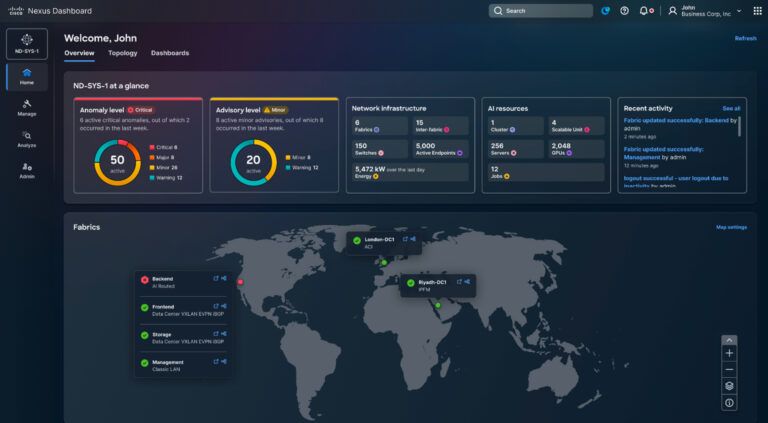Expand the John user account dropdown

pyautogui.click(x=710, y=11)
